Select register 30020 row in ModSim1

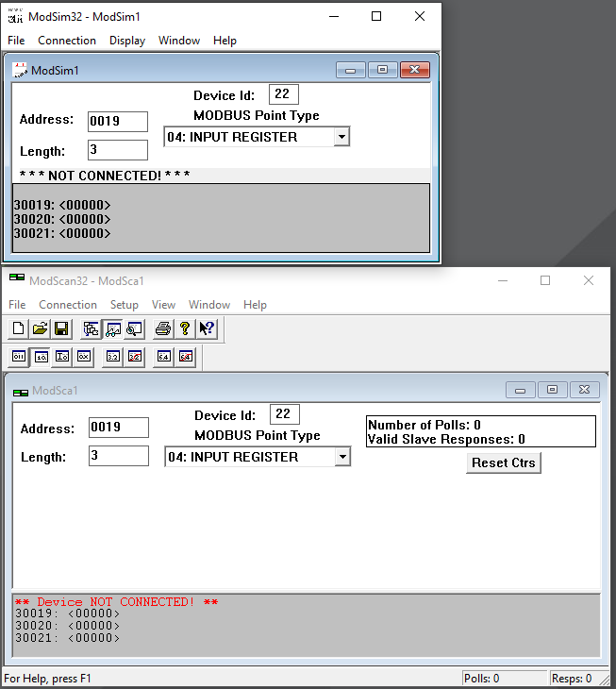click(x=62, y=219)
